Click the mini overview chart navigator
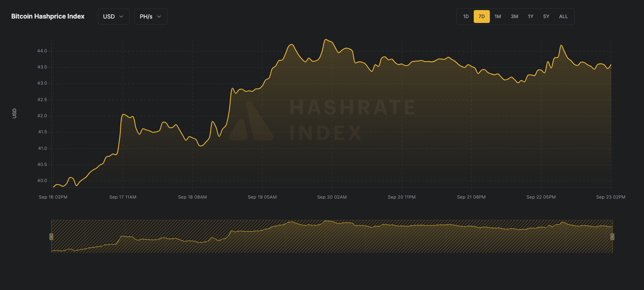Image resolution: width=644 pixels, height=290 pixels. pyautogui.click(x=332, y=236)
